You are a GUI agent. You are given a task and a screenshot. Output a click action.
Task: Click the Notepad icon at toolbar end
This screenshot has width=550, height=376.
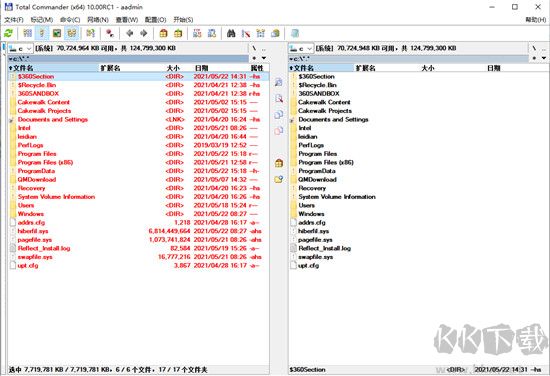[295, 33]
